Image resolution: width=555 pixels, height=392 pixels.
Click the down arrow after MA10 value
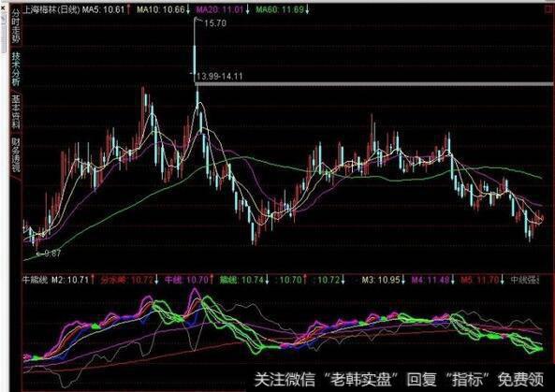pos(188,9)
